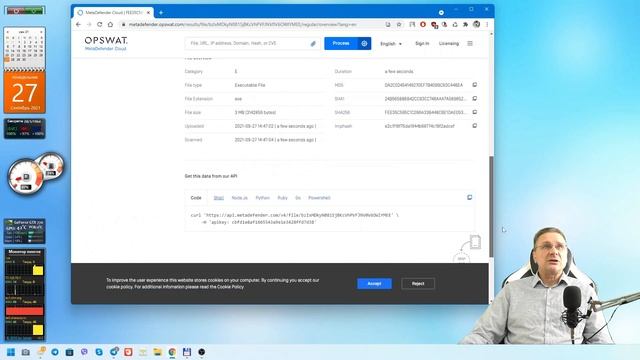This screenshot has width=640, height=360.
Task: Open the browser home page
Action: 110,24
